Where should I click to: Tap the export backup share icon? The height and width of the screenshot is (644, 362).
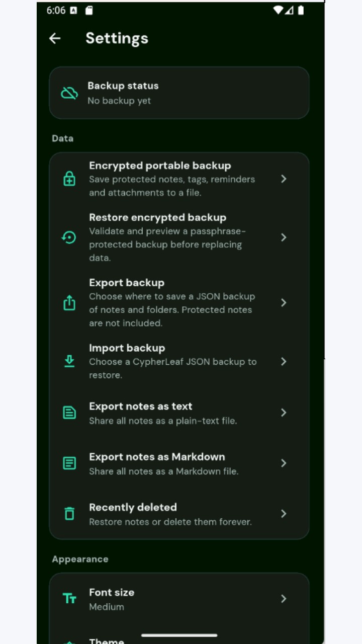coord(69,302)
